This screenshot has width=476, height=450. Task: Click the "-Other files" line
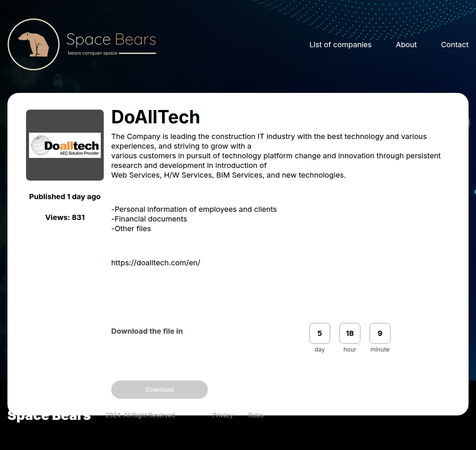coord(131,229)
